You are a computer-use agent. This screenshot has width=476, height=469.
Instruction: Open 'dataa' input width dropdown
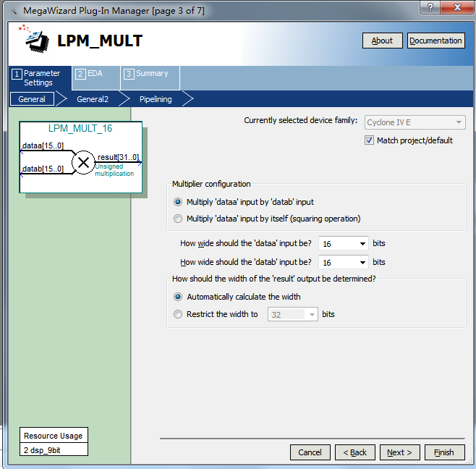(344, 244)
